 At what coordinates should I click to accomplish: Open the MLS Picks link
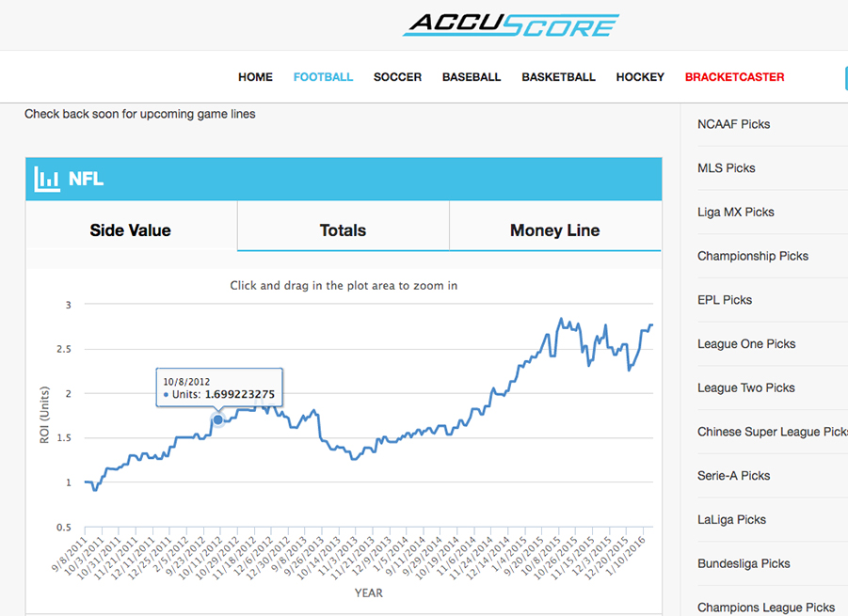point(727,168)
